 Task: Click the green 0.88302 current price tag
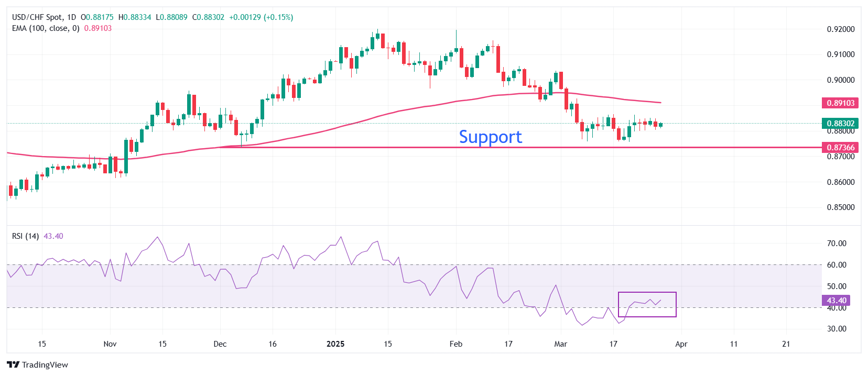pos(840,123)
